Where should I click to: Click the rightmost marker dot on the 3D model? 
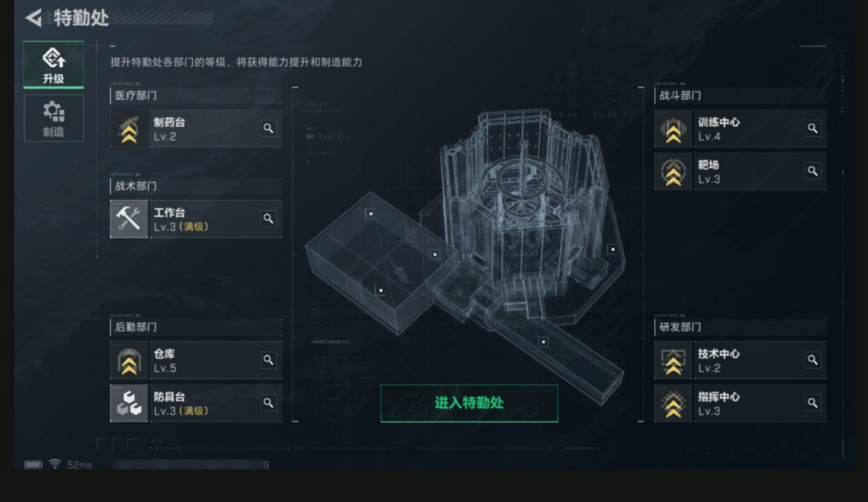coord(612,249)
